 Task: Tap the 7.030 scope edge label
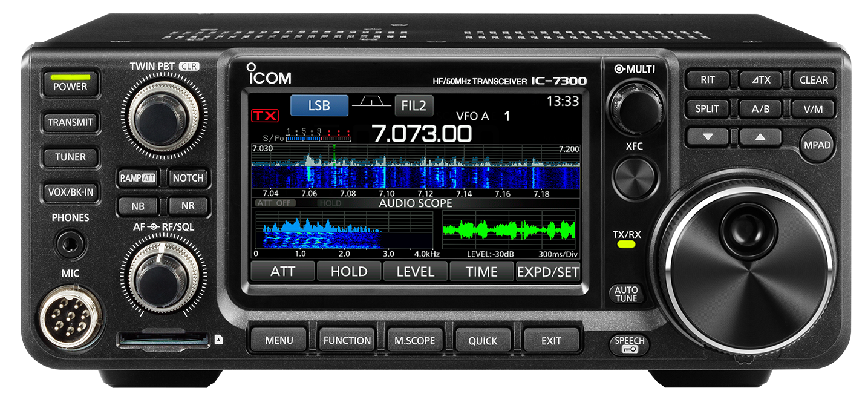[263, 149]
